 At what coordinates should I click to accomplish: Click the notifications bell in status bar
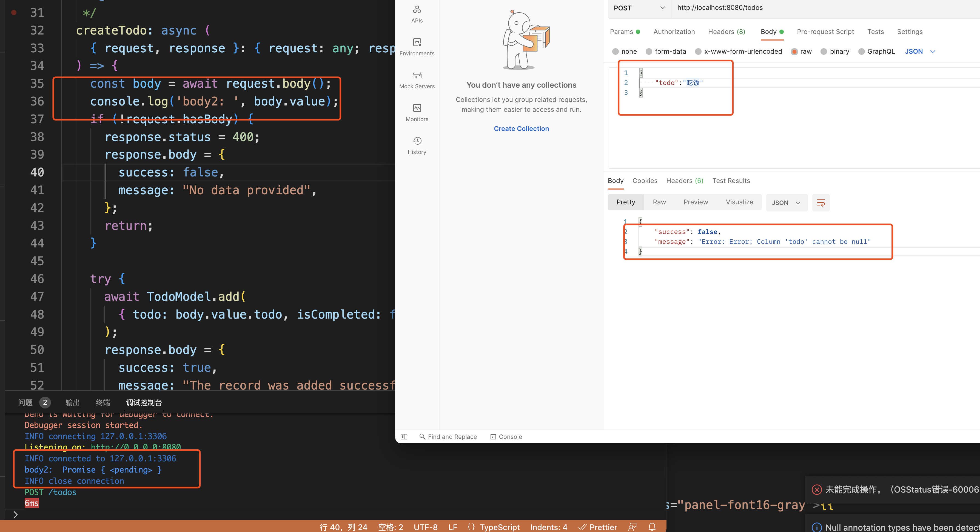652,527
